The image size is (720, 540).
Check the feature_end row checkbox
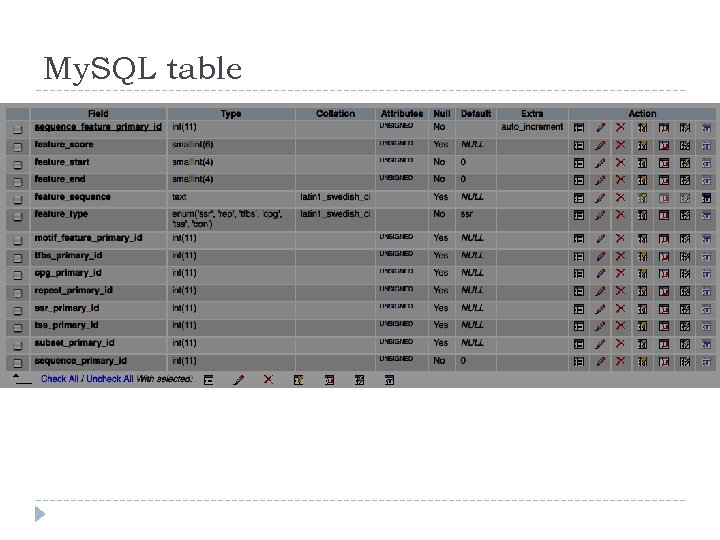[17, 182]
